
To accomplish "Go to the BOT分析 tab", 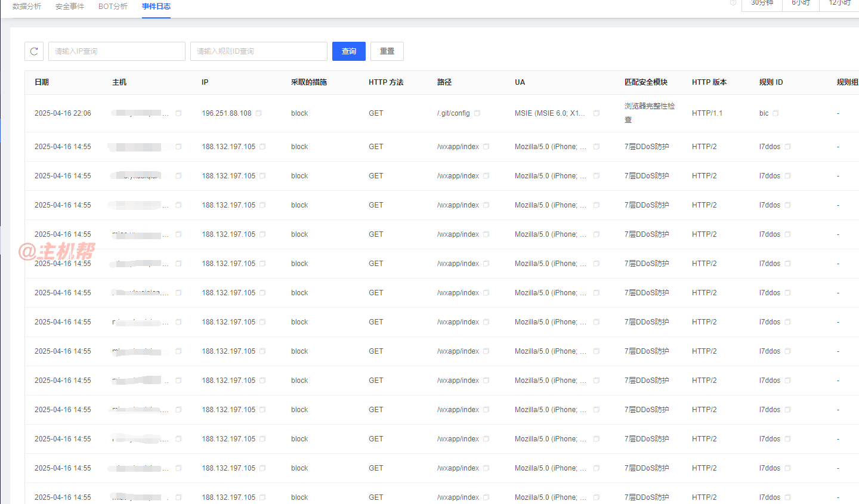I will click(x=113, y=7).
